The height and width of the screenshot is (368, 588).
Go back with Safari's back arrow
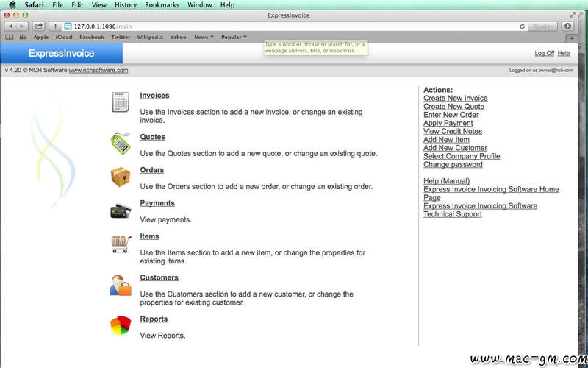10,26
